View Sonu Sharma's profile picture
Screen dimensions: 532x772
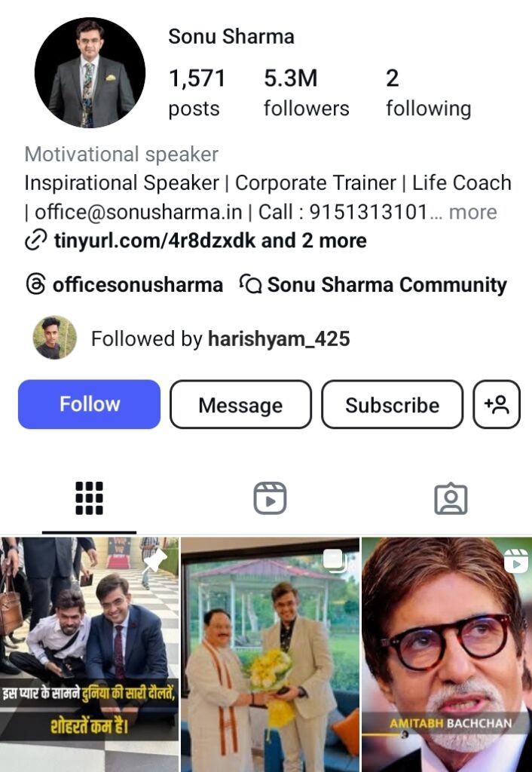(x=90, y=72)
